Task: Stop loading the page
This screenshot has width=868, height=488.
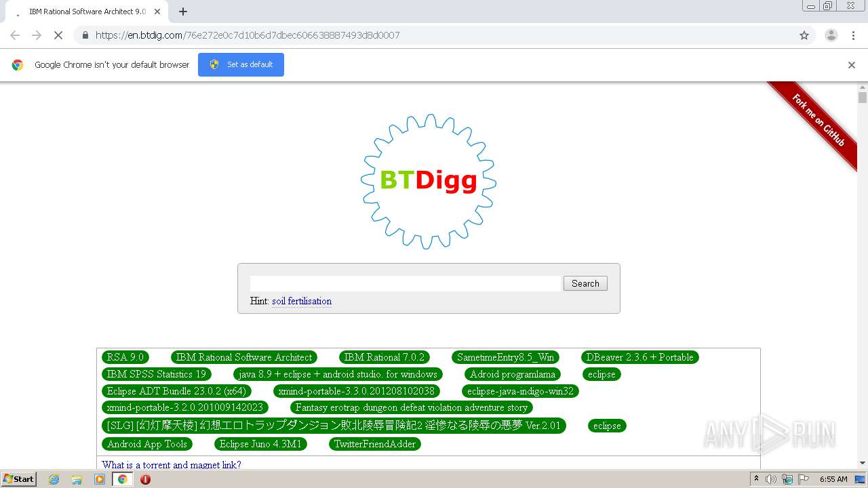Action: tap(58, 35)
